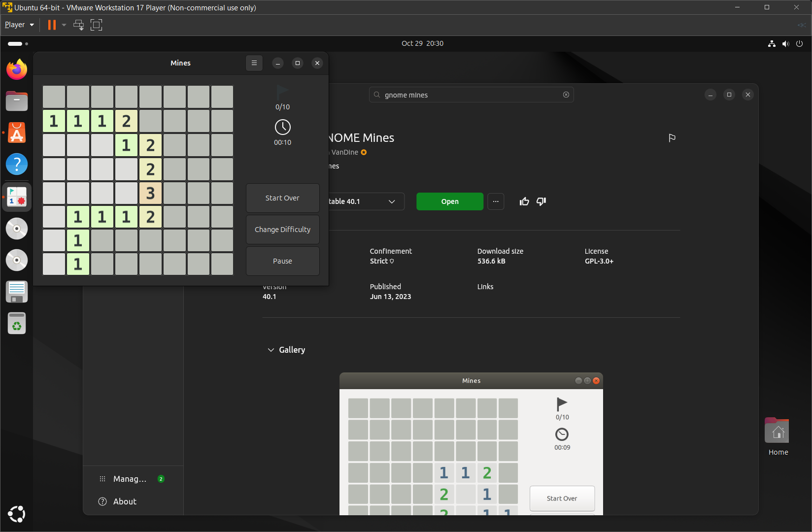Click the GPL-3.0+ license text

pos(599,261)
